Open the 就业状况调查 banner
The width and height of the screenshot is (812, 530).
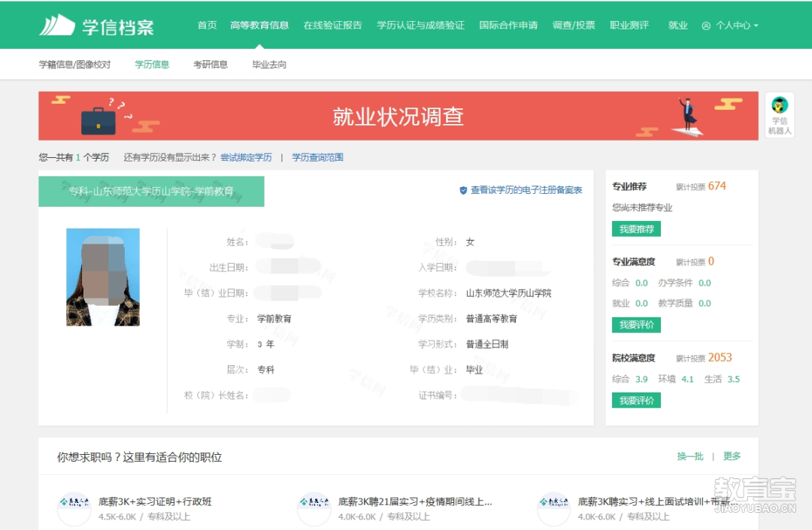pos(398,116)
